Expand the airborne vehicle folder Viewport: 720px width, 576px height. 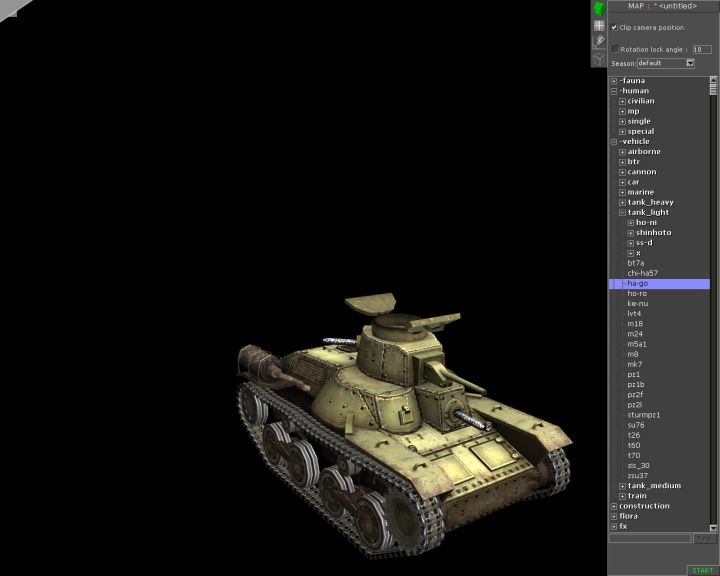pos(622,152)
